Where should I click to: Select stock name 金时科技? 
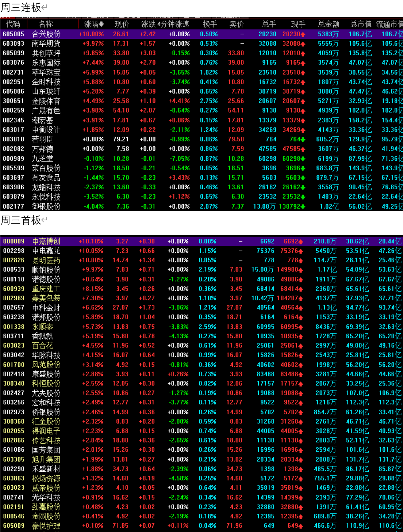coord(46,82)
